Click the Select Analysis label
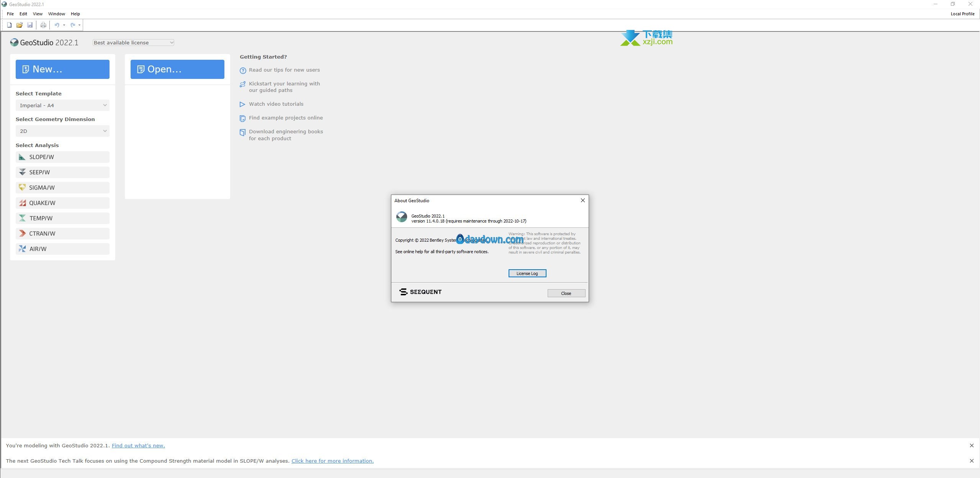 [x=37, y=145]
